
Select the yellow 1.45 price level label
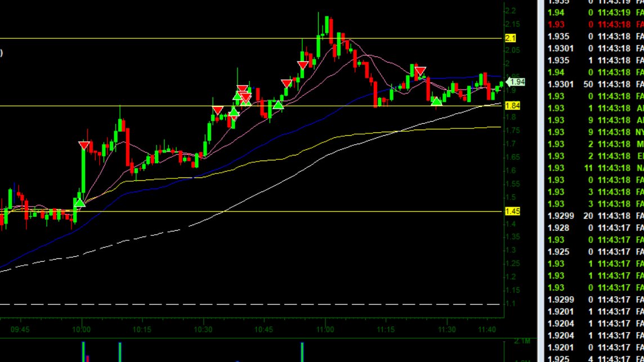[512, 211]
